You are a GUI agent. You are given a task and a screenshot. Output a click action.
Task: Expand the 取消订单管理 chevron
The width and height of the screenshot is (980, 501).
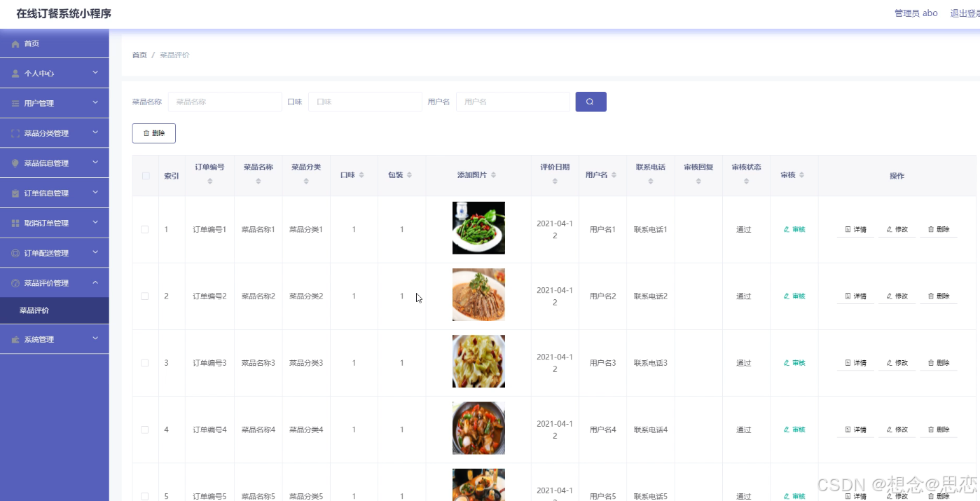[95, 224]
